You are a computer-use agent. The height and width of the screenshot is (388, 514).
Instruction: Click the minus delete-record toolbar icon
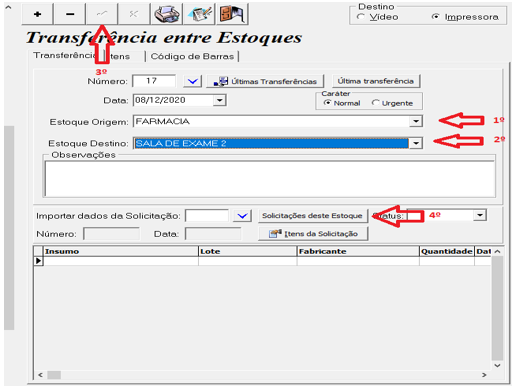70,14
